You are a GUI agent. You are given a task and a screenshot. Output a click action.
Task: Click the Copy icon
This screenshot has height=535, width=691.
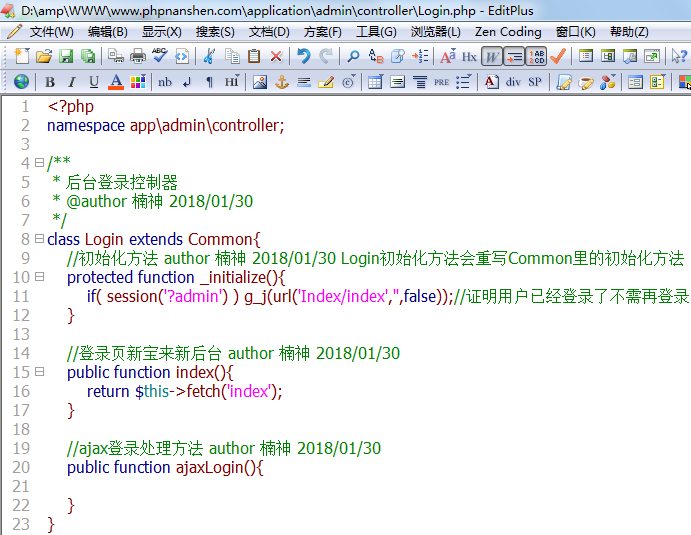[232, 56]
